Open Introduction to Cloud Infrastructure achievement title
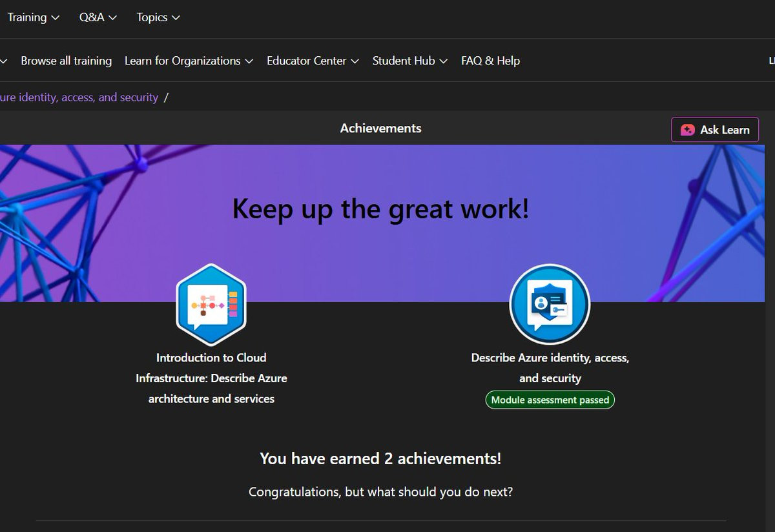Screen dimensions: 775x532 coord(211,378)
